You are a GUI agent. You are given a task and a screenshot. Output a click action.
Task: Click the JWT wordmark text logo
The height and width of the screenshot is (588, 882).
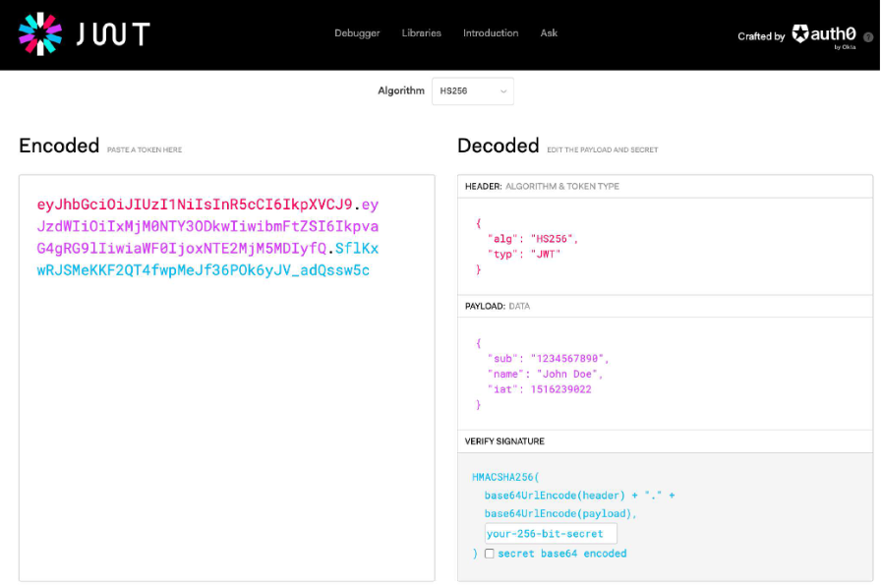pos(113,33)
